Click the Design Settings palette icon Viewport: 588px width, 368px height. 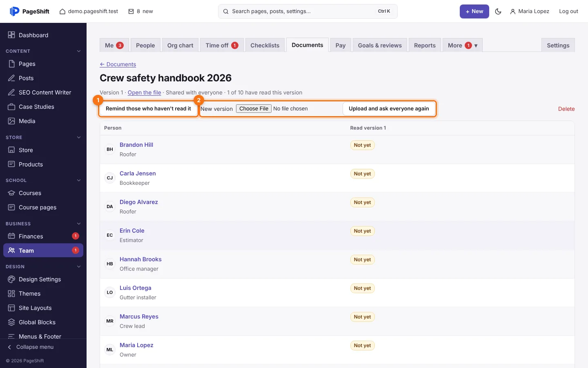11,279
